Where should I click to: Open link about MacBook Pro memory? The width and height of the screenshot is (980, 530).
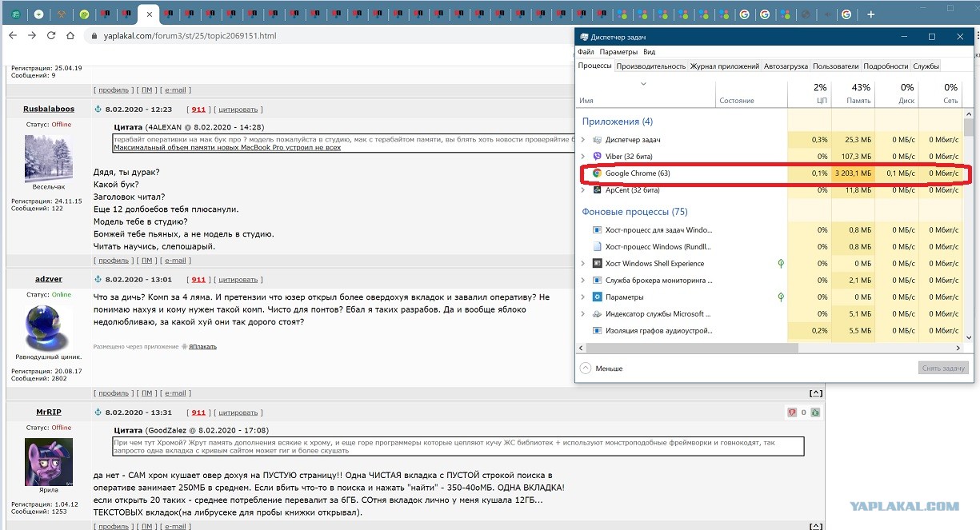(227, 147)
